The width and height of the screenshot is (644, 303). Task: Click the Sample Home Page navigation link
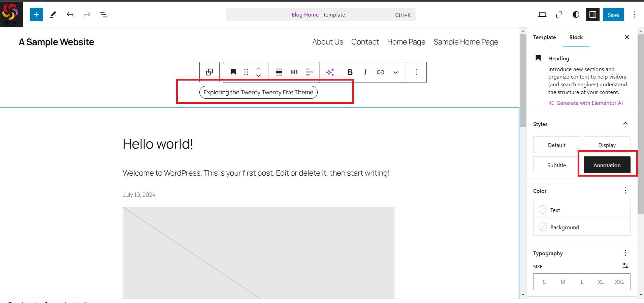click(x=466, y=42)
